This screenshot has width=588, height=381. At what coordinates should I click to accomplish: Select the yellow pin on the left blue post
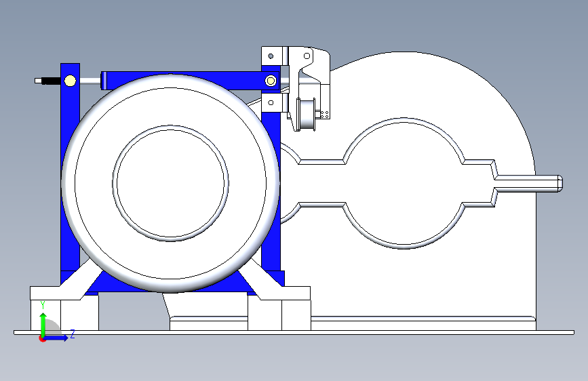(x=70, y=81)
